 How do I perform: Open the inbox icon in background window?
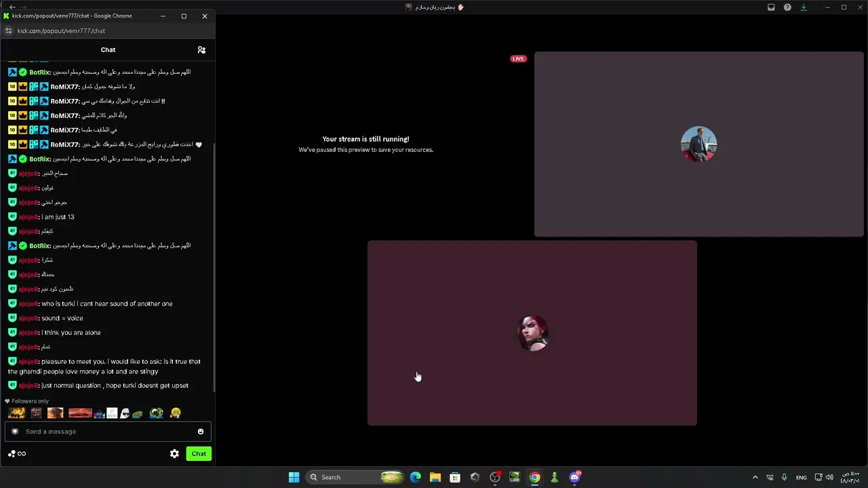(x=771, y=7)
